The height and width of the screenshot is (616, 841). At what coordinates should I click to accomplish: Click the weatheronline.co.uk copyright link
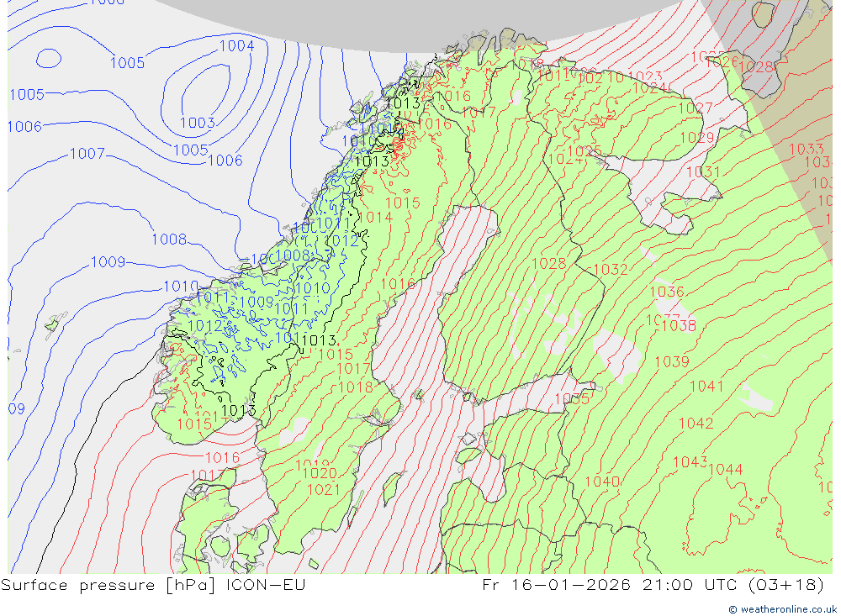pos(782,609)
